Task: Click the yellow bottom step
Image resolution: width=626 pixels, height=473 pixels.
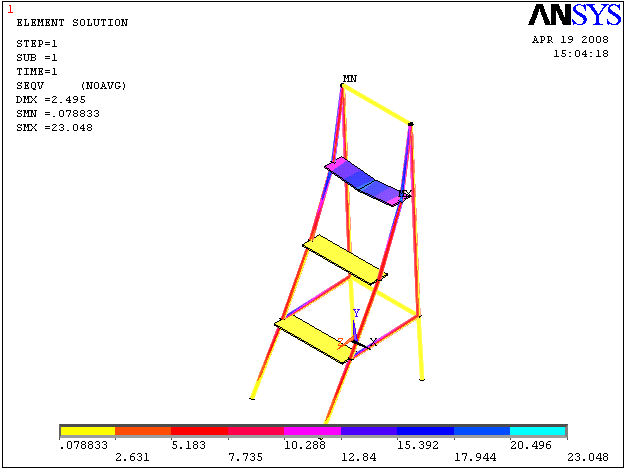Action: tap(313, 339)
